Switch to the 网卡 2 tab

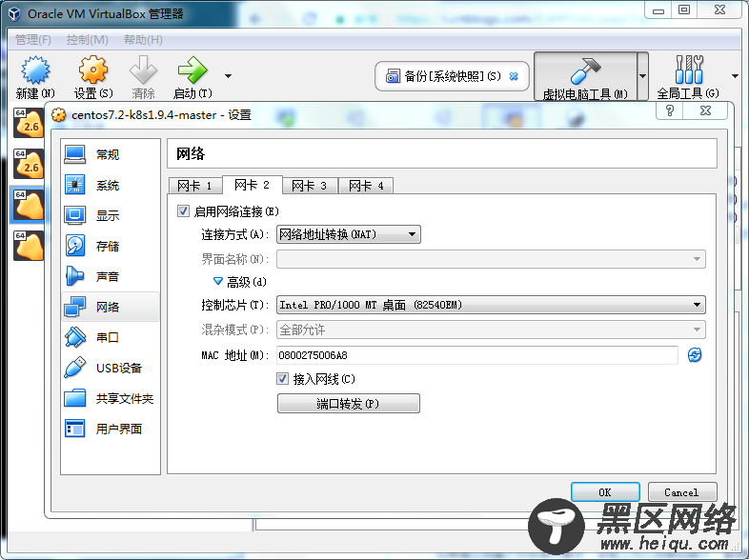(x=253, y=185)
